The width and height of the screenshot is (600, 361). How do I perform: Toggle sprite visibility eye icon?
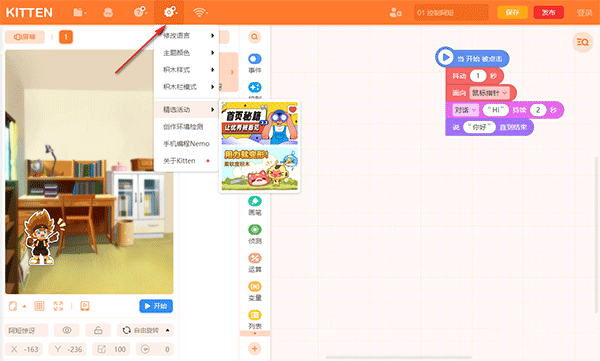coord(67,330)
